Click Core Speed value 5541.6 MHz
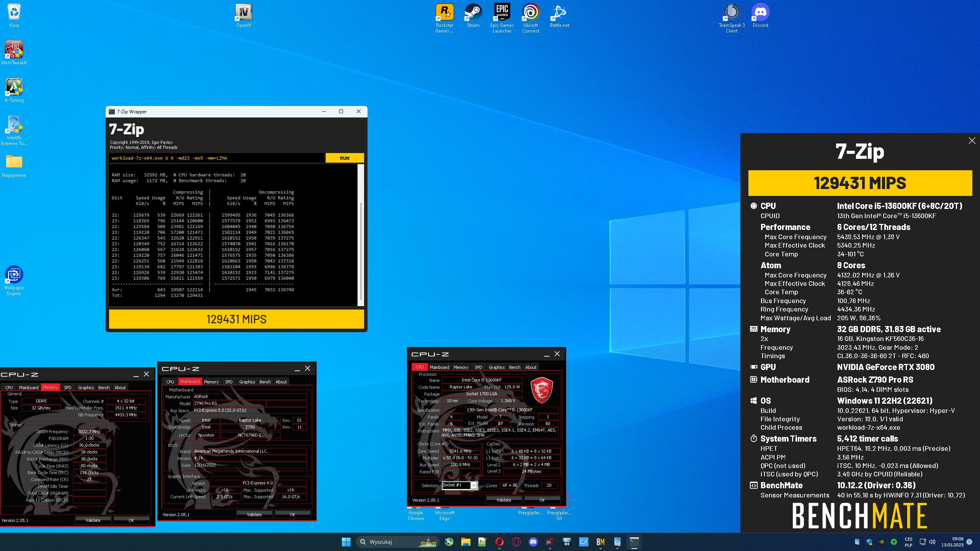980x551 pixels. (461, 451)
